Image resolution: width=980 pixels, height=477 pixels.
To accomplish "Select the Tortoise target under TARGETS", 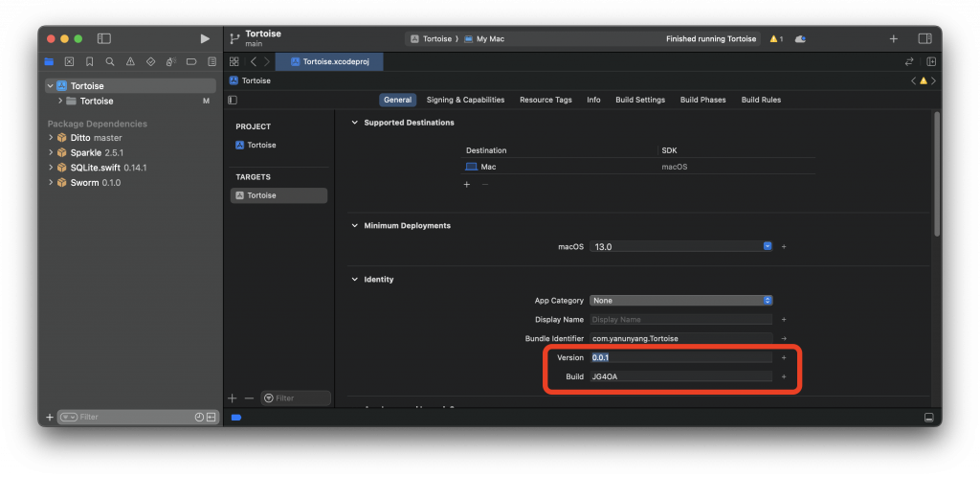I will 278,195.
